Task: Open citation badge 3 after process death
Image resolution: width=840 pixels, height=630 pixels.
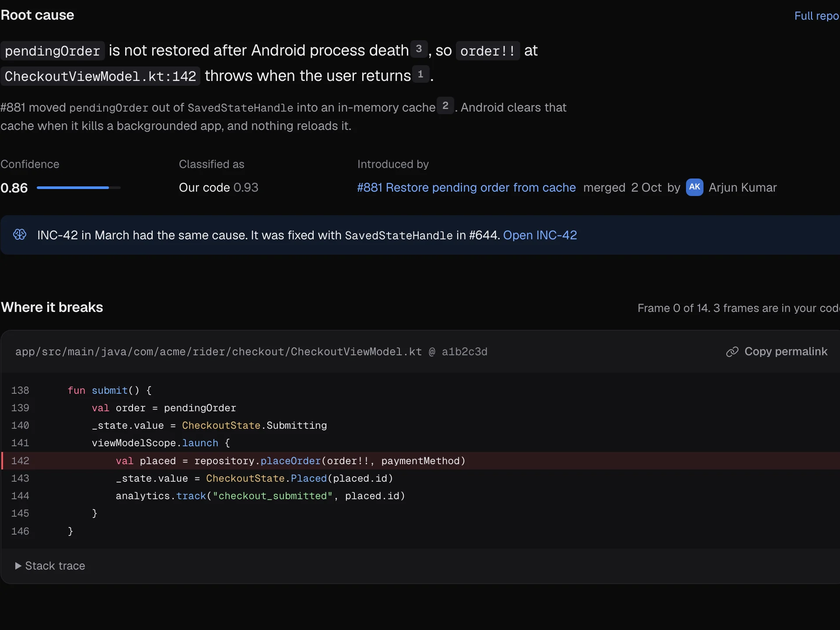Action: pos(419,49)
